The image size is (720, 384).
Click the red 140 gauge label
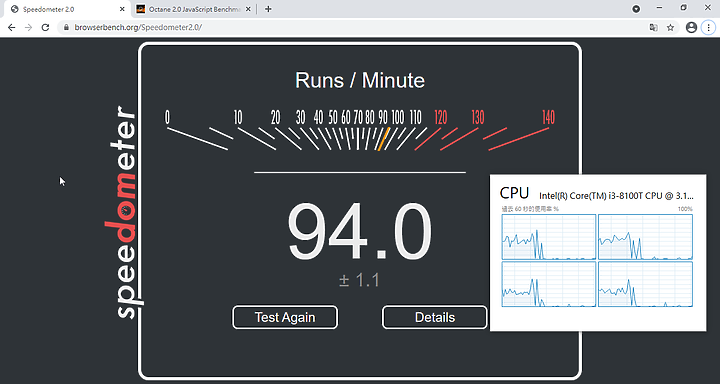[x=548, y=118]
